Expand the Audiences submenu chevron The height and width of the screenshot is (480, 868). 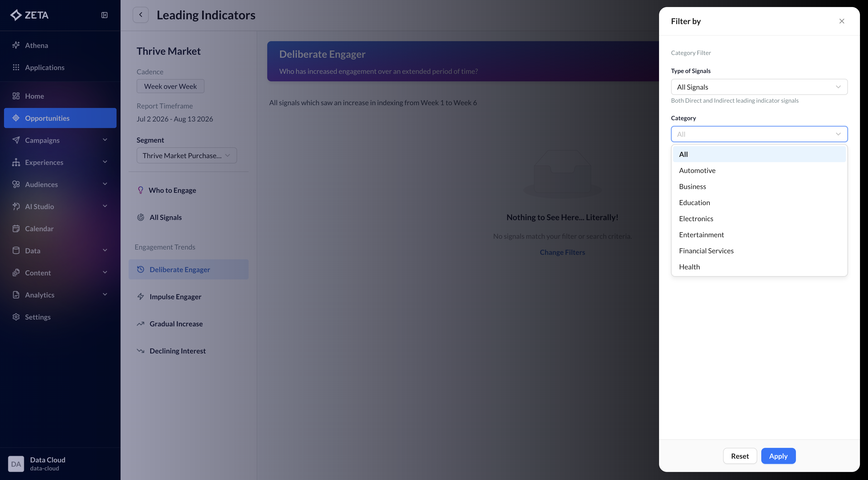click(x=105, y=184)
